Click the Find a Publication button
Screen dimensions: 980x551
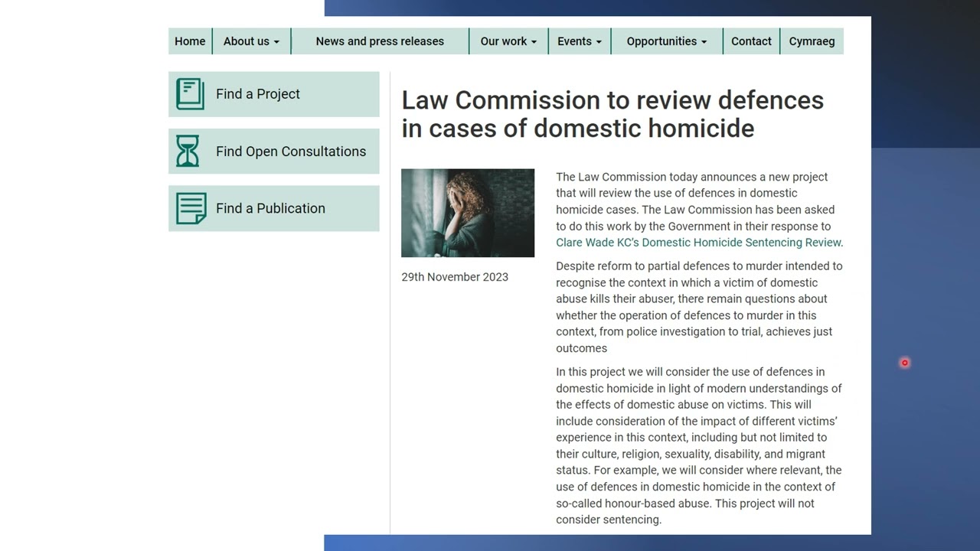pyautogui.click(x=274, y=208)
